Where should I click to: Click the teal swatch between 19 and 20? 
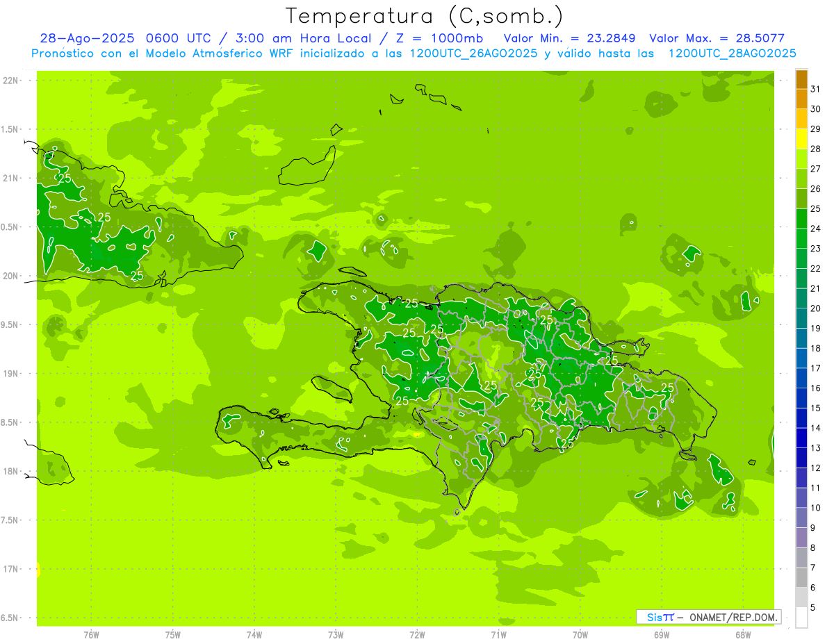(801, 318)
